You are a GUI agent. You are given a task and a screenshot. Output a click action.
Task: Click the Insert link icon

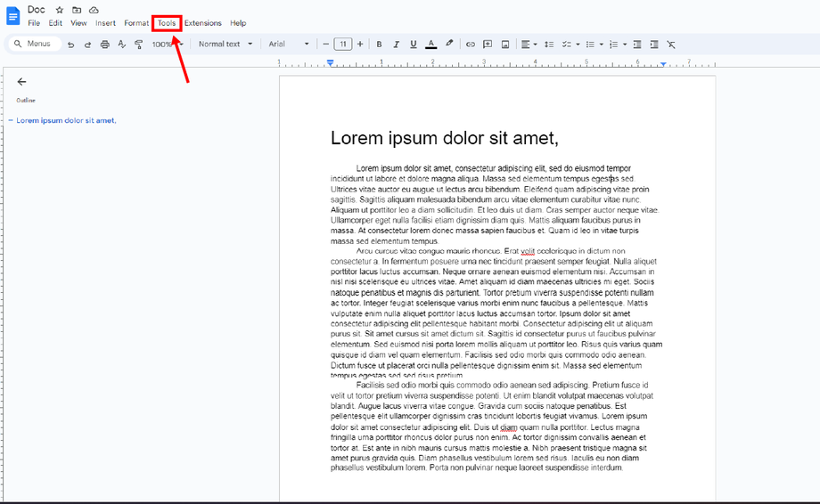coord(471,45)
